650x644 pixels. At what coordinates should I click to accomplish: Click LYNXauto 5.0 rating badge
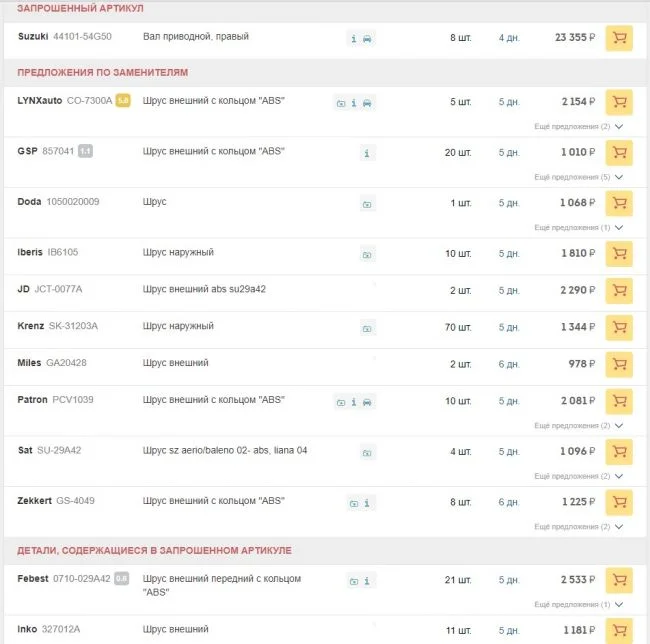tap(124, 101)
